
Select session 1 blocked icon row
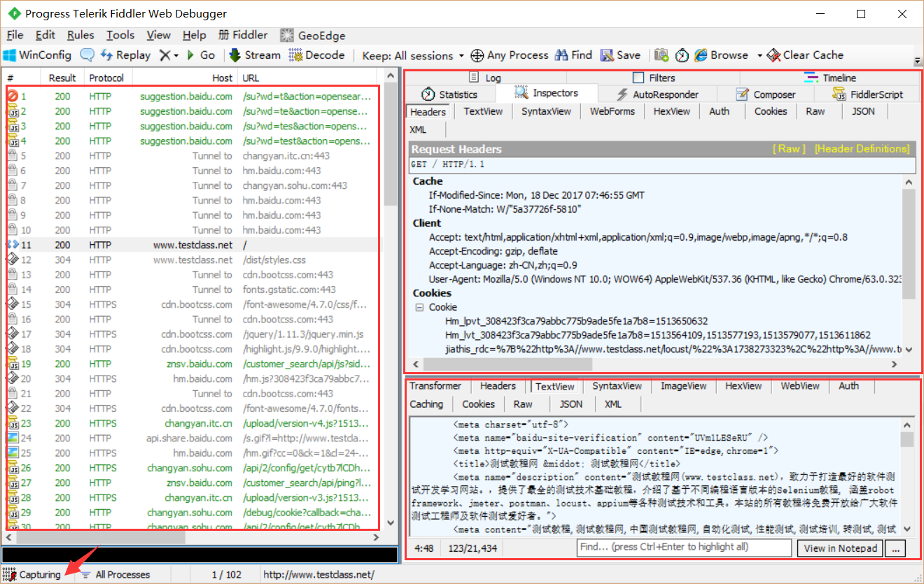(192, 97)
